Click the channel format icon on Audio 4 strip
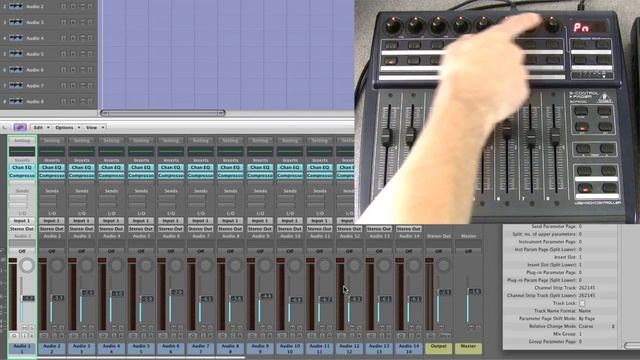640x360 pixels. point(104,336)
